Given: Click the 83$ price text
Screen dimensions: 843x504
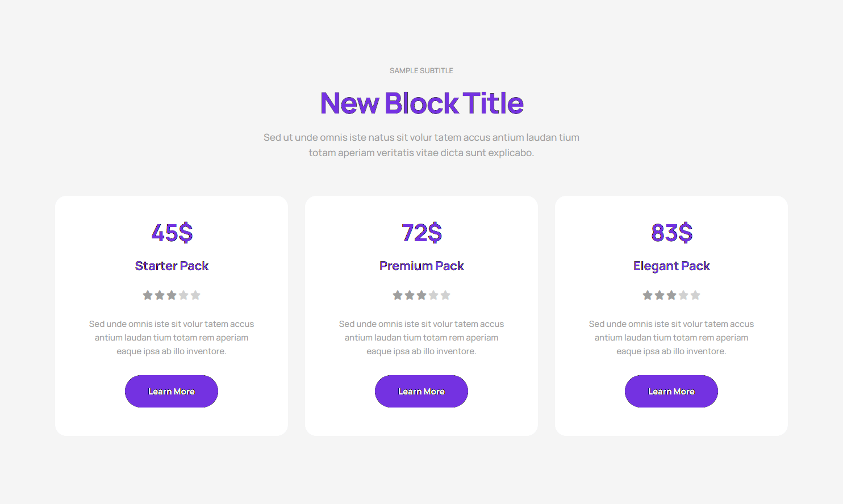Looking at the screenshot, I should tap(671, 233).
